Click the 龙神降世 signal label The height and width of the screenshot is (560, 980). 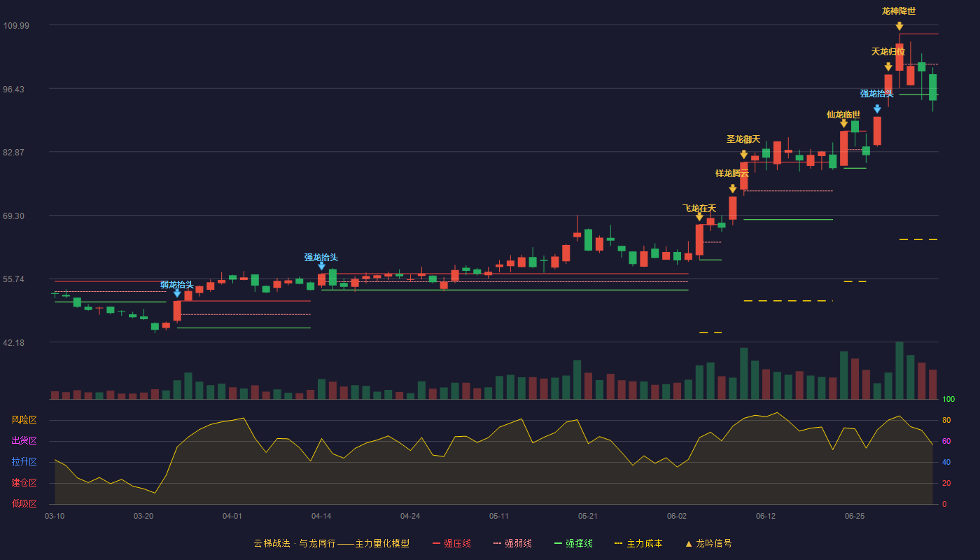click(x=899, y=11)
